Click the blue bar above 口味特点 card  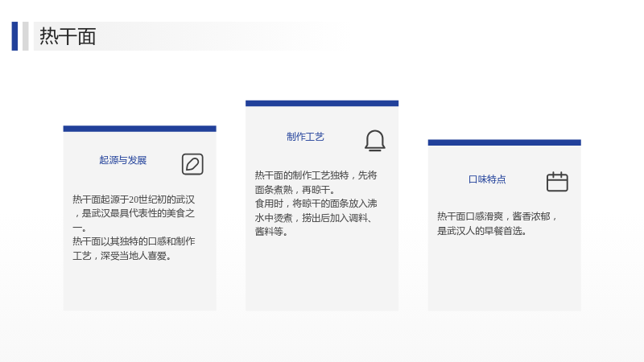pos(505,142)
